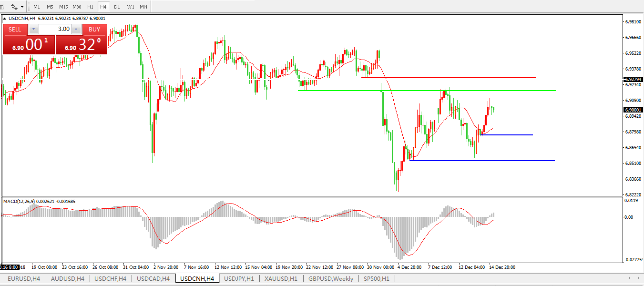Open the EURUSD,H4 chart tab
Screen dimensions: 644x286
pyautogui.click(x=24, y=278)
